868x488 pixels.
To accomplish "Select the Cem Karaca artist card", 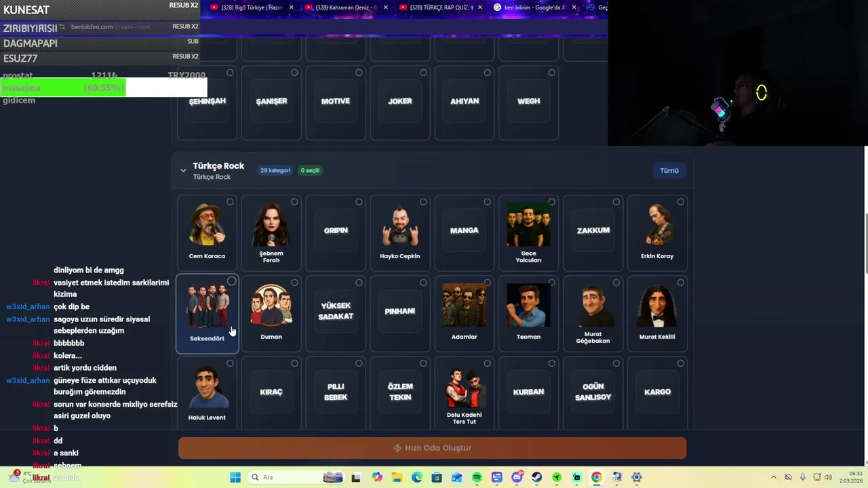I will pos(207,232).
